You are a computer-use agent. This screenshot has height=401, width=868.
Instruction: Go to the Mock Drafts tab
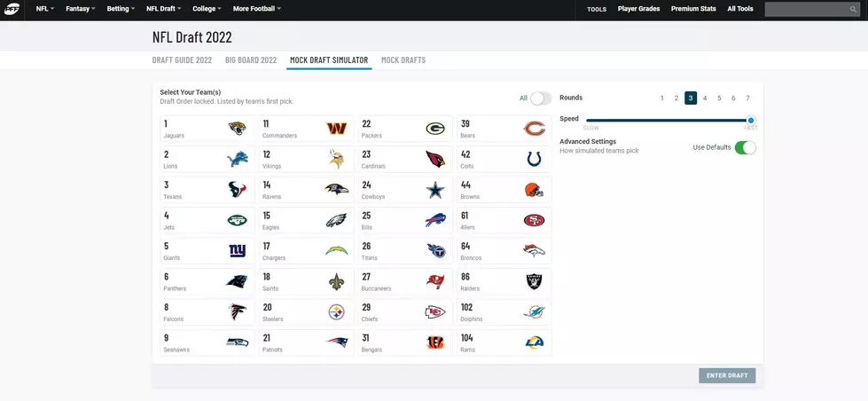[403, 59]
